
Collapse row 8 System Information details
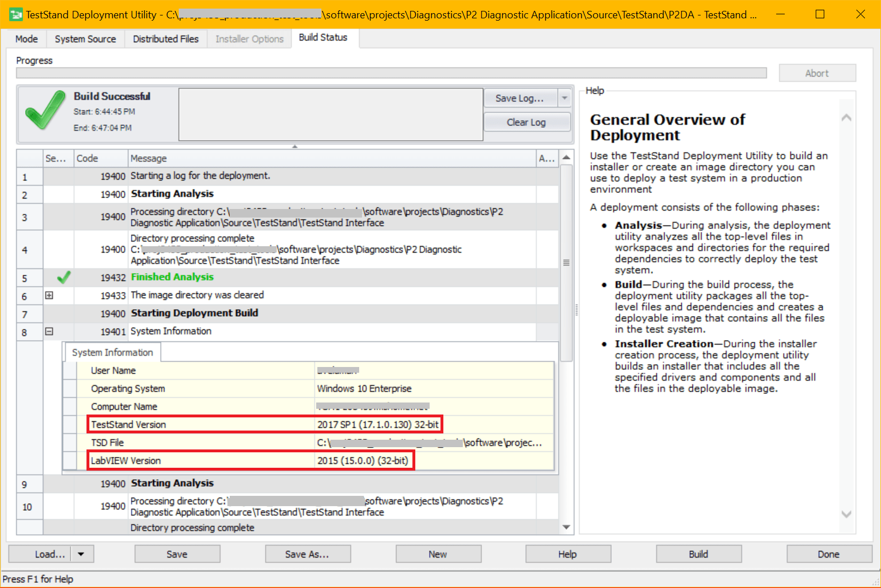pos(49,332)
